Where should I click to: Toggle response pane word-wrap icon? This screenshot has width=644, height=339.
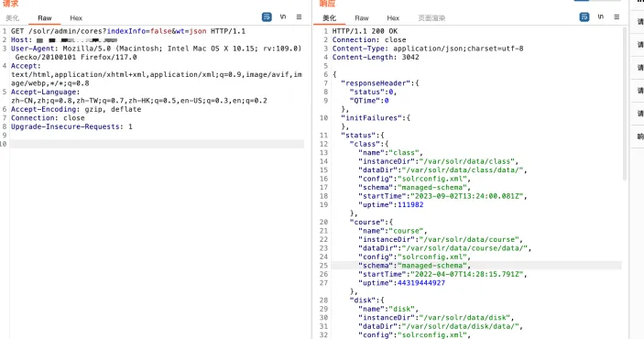click(x=584, y=16)
